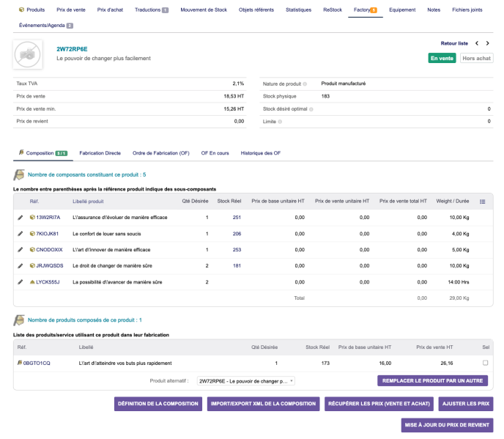Image resolution: width=504 pixels, height=439 pixels.
Task: Open service reference LYCK555J
Action: (x=48, y=282)
